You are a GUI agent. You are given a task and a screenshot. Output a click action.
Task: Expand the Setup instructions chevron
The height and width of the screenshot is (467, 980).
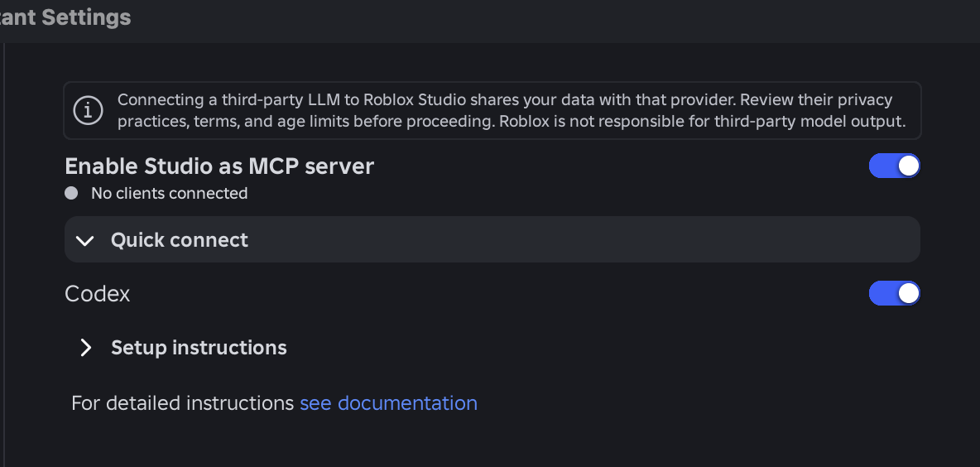(x=85, y=348)
